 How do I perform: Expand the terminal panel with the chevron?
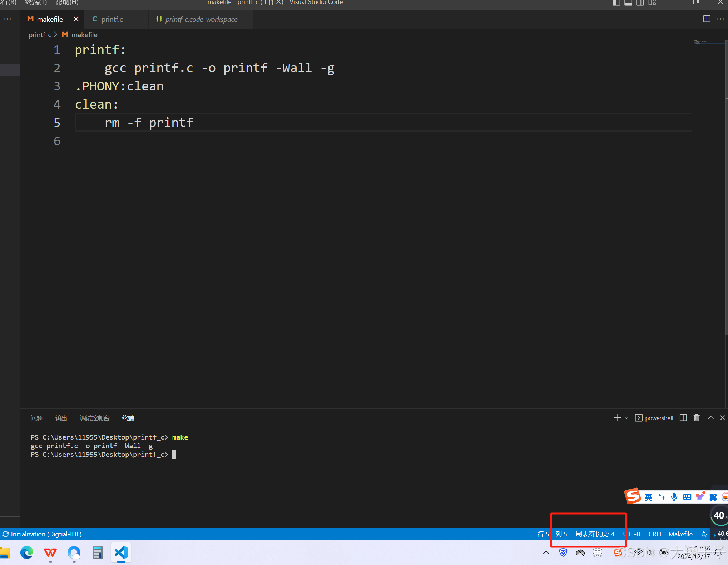710,418
